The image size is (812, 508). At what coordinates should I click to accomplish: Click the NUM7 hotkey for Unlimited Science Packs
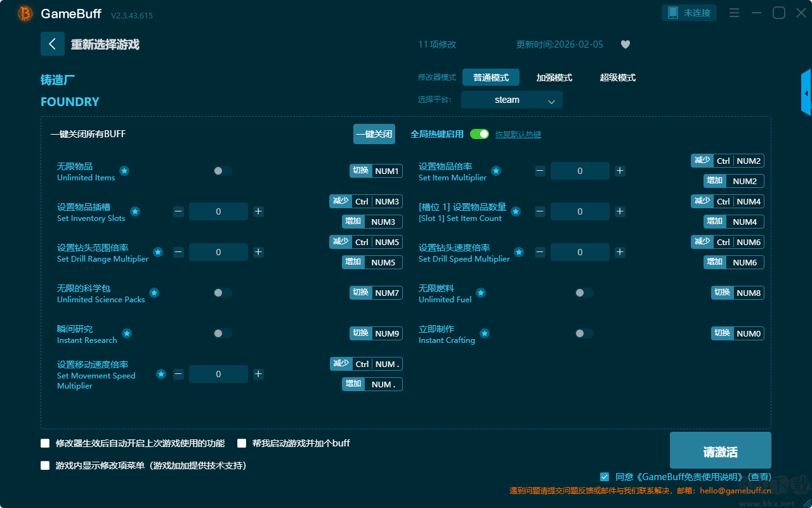click(376, 293)
